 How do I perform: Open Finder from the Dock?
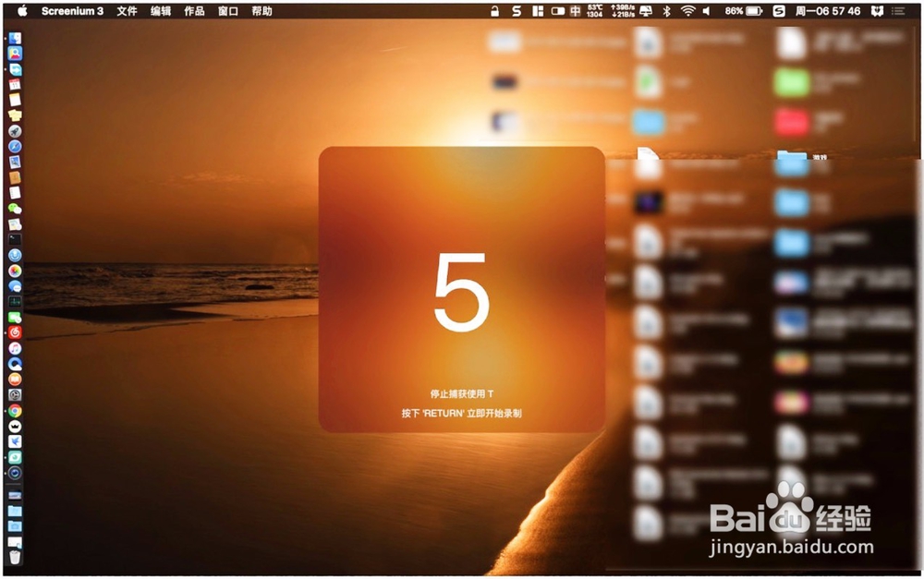(x=15, y=38)
